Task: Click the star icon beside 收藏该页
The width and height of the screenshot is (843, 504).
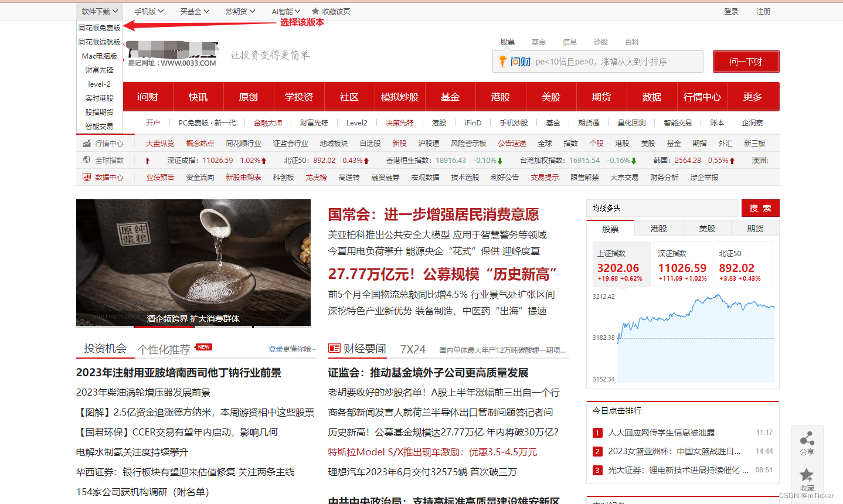Action: click(x=315, y=11)
